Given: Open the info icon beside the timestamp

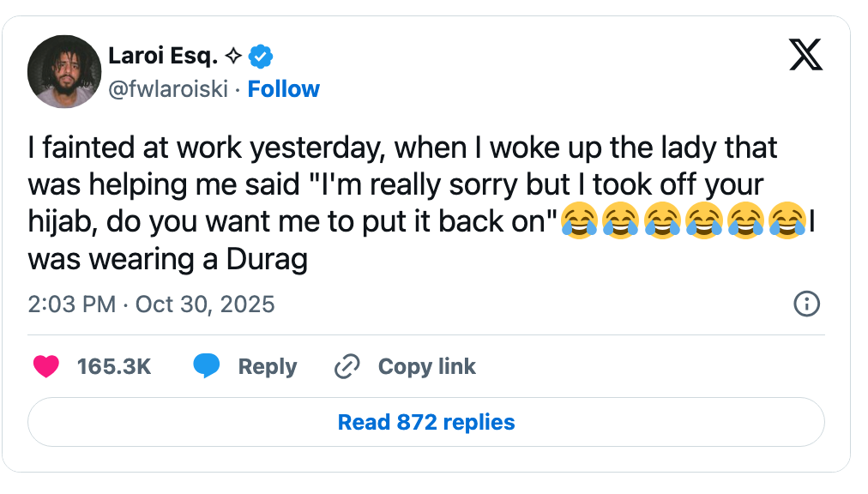Looking at the screenshot, I should click(x=806, y=304).
